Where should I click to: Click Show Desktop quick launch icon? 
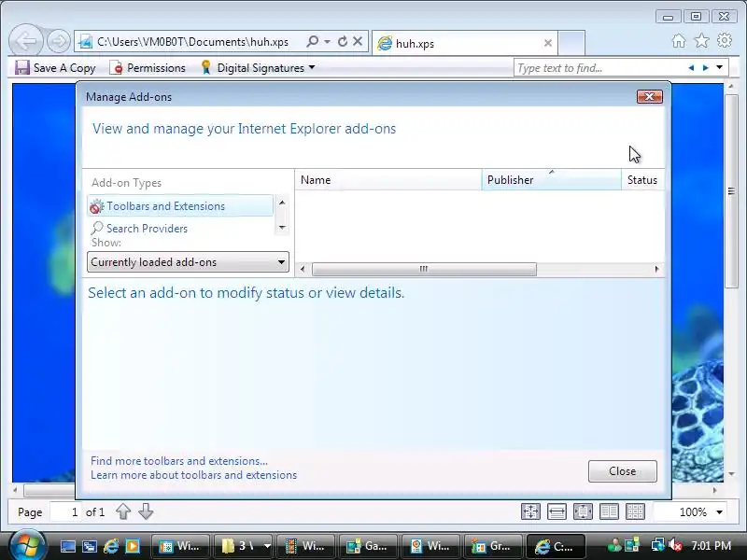click(x=67, y=546)
